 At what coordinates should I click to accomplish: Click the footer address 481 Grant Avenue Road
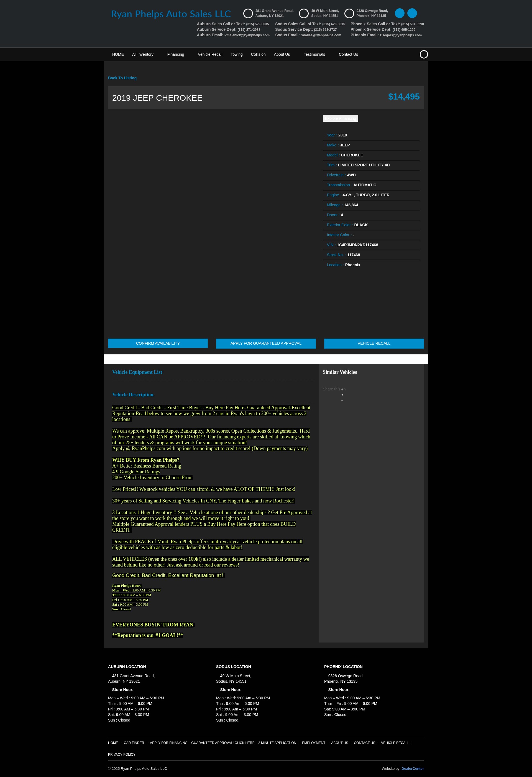coord(133,676)
